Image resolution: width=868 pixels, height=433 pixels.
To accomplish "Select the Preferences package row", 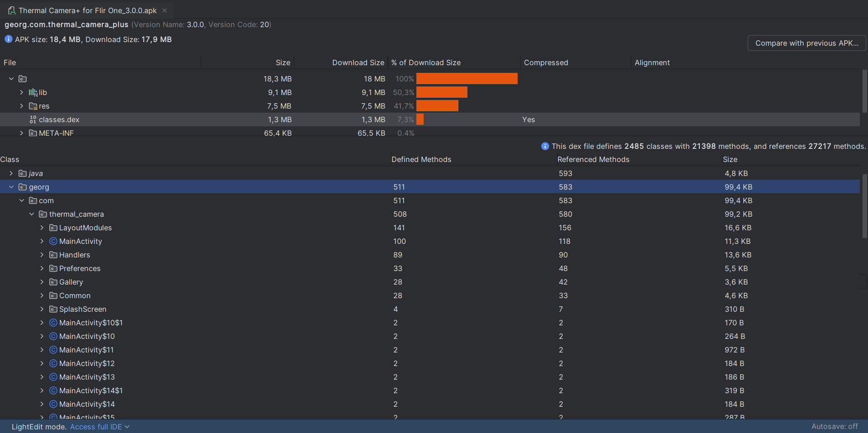I will click(x=80, y=268).
